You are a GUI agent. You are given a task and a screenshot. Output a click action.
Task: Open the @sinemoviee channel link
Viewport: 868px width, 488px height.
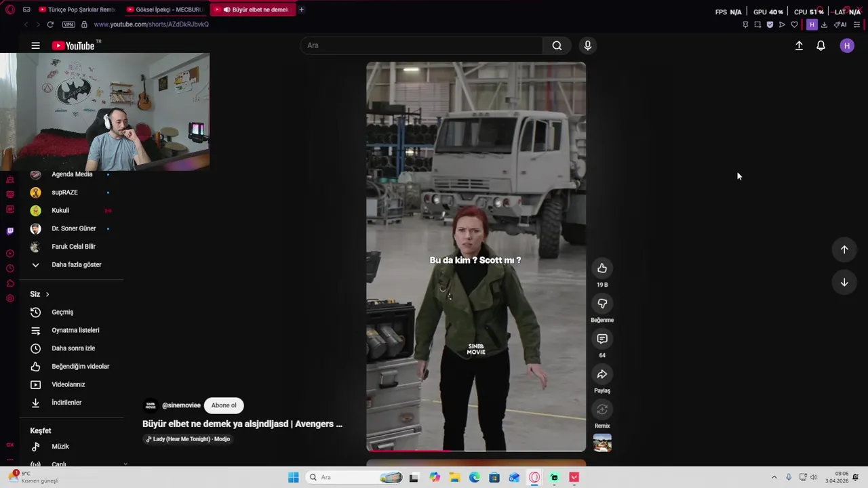point(181,405)
